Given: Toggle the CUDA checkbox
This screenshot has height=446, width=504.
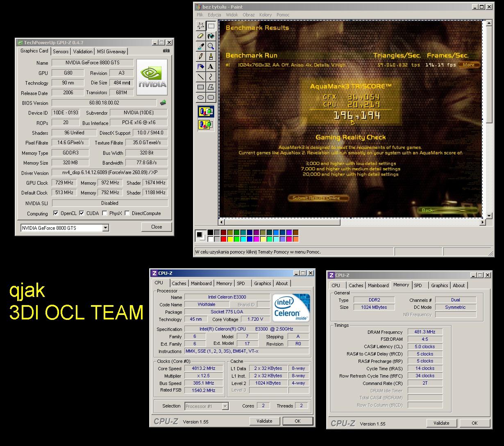Looking at the screenshot, I should 82,213.
